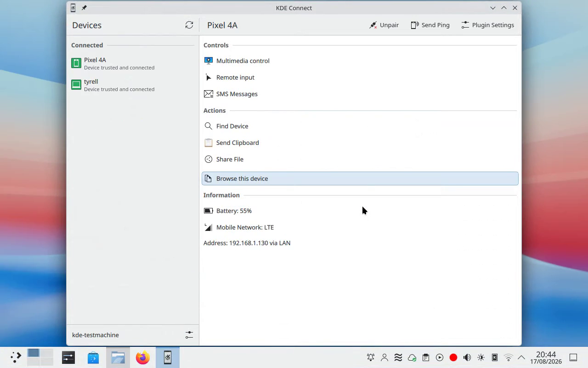Click the KDE Connect taskbar entry

(168, 357)
